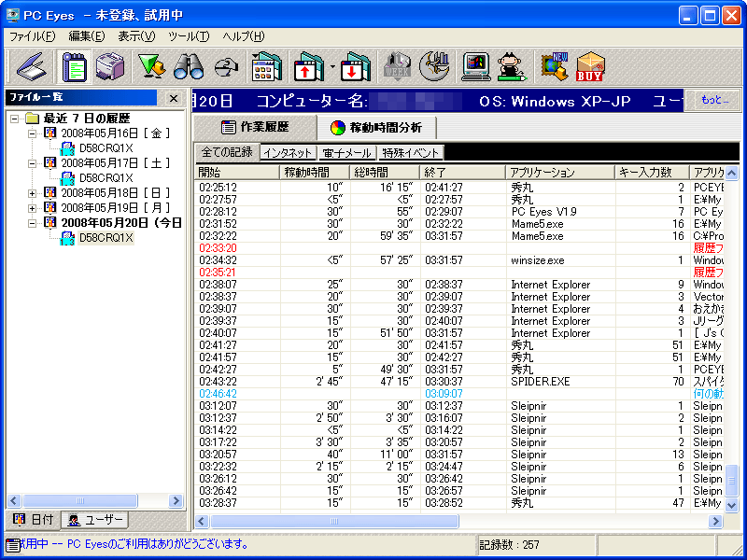Screen dimensions: 747x560
Task: Click the D58CRQ1X file icon under 05月17日
Action: [x=67, y=177]
